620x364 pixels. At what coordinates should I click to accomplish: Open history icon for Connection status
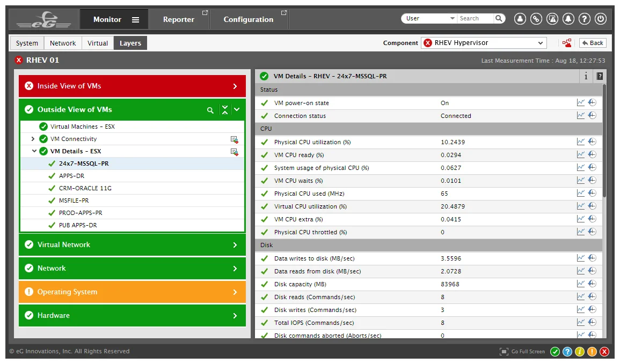point(592,115)
